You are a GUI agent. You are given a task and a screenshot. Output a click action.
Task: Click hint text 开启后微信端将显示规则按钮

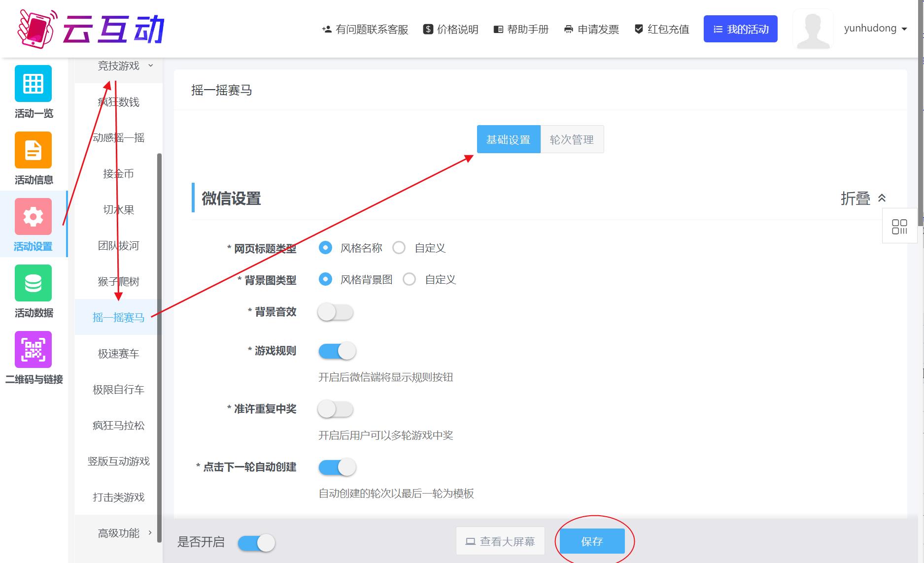pos(386,377)
